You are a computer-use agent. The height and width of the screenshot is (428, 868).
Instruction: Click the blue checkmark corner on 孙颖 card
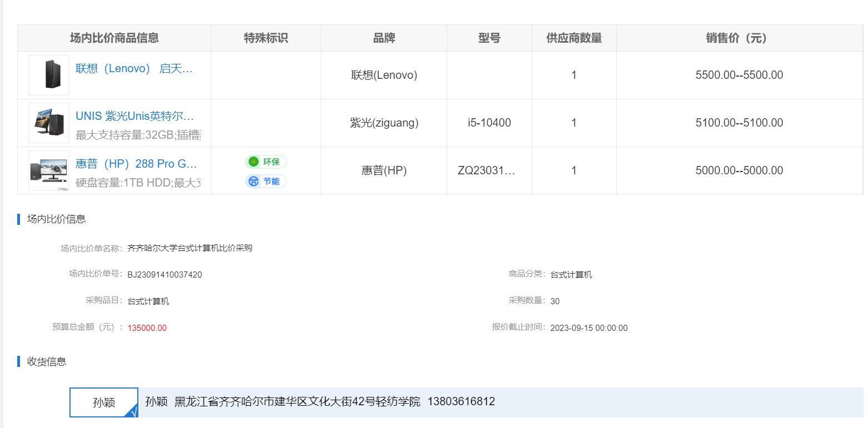133,412
